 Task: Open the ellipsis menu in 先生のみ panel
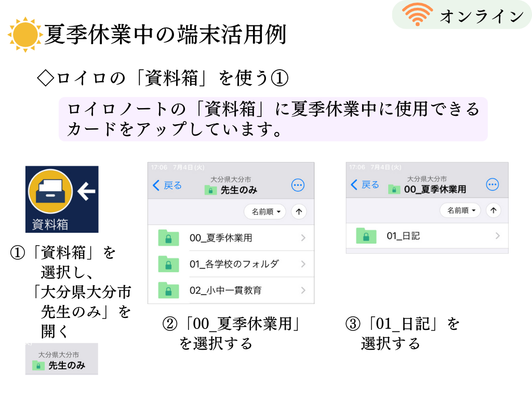(298, 185)
